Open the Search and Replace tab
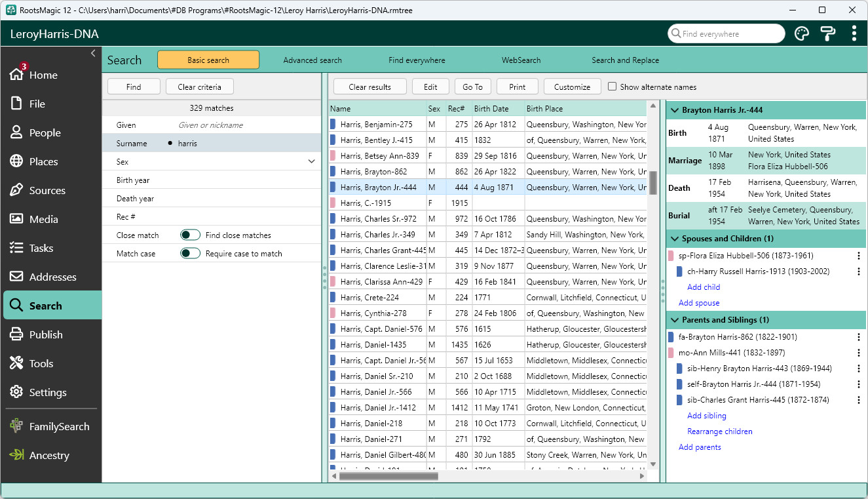The width and height of the screenshot is (868, 499). [x=625, y=60]
